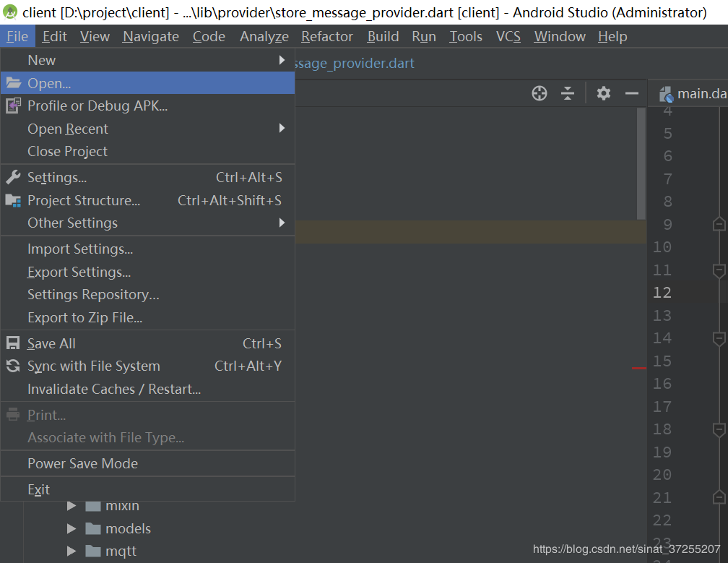The image size is (728, 563).
Task: Select Export to Zip File...
Action: tap(147, 317)
